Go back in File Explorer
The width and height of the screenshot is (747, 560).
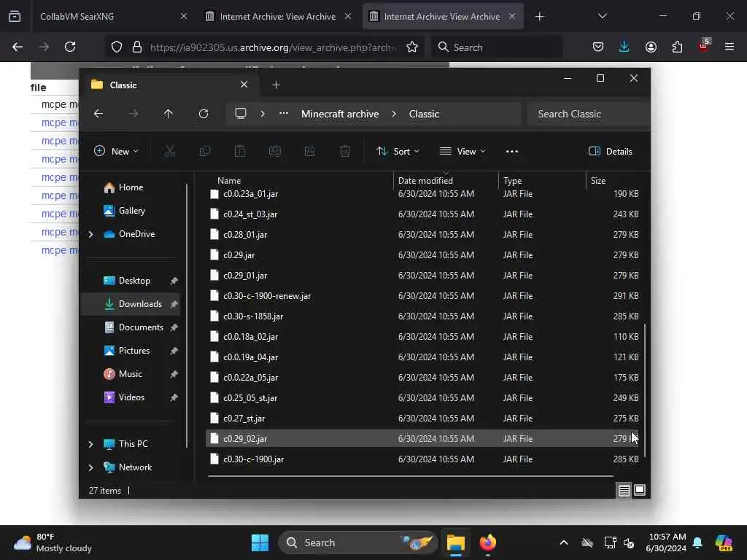point(98,114)
